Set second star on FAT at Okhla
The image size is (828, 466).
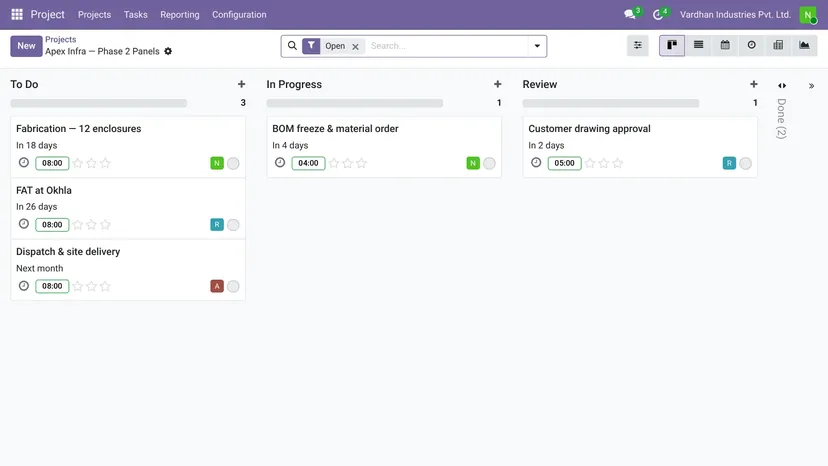(x=91, y=225)
